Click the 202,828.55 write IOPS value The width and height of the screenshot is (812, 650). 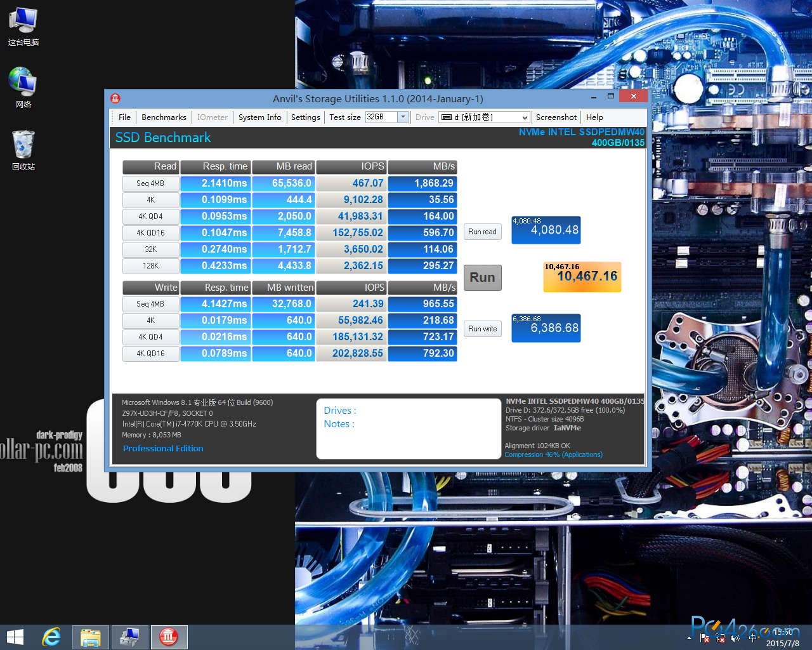point(351,354)
